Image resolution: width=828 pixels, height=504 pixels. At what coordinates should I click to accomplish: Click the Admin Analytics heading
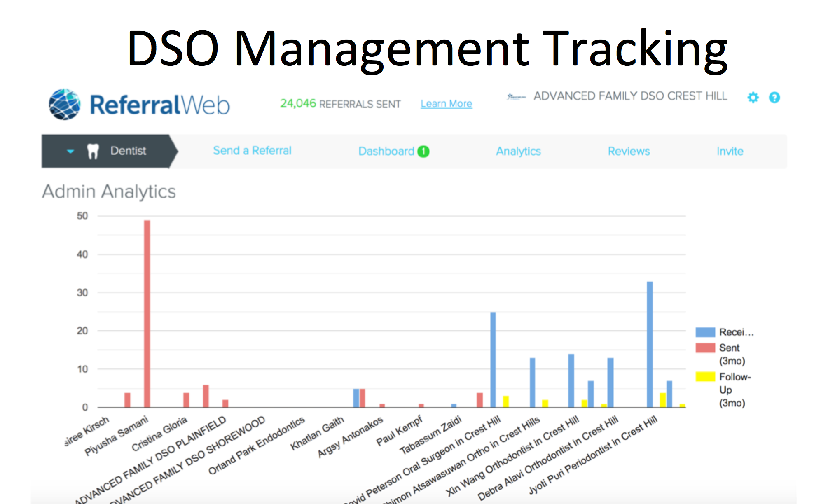click(x=109, y=191)
